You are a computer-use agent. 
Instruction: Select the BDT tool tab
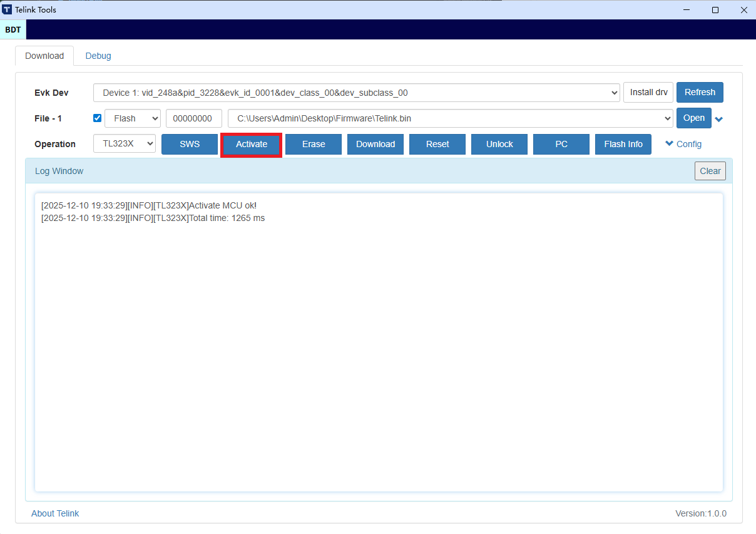pyautogui.click(x=13, y=29)
